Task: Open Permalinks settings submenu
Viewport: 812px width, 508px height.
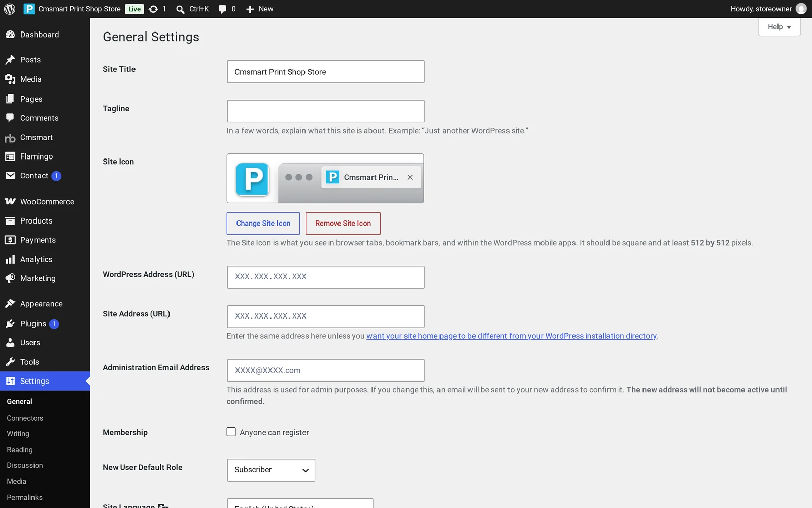Action: 25,497
